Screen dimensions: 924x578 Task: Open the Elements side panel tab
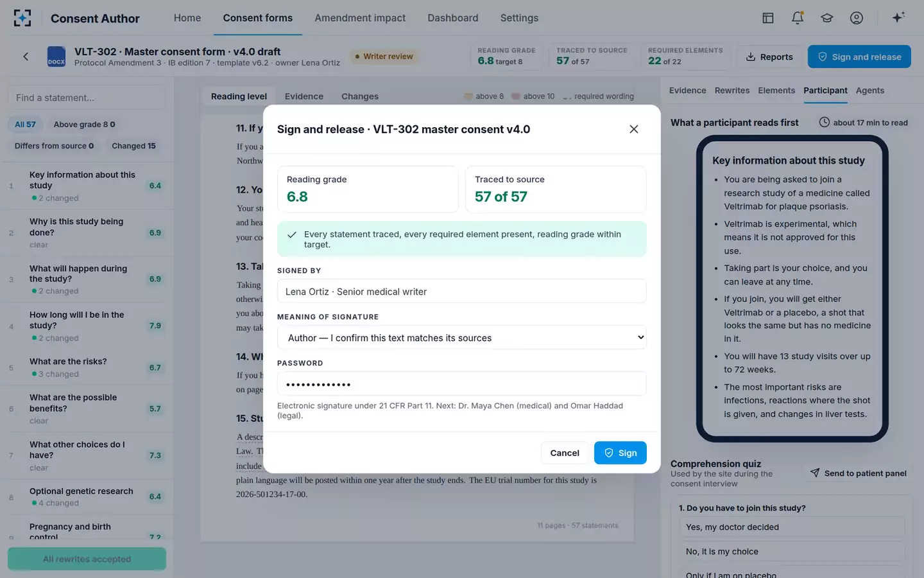point(776,91)
